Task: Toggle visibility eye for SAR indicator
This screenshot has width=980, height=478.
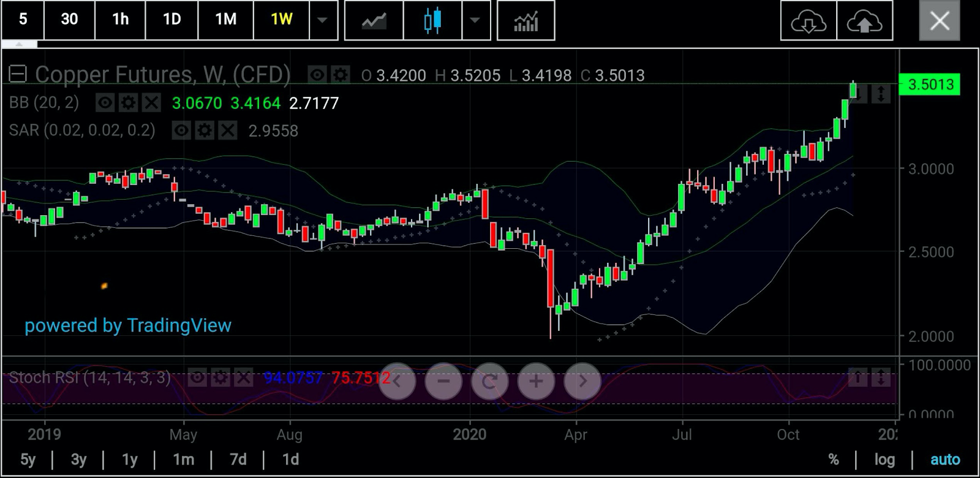Action: coord(181,130)
